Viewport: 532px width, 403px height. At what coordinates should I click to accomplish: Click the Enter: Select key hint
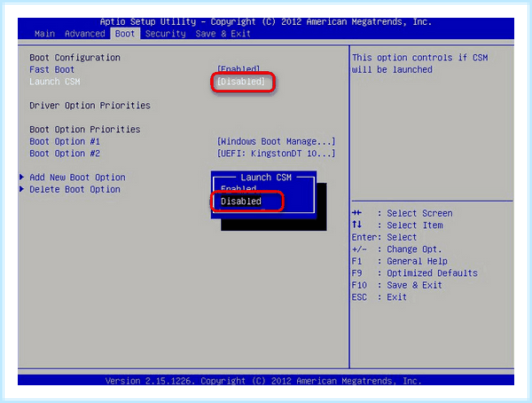pyautogui.click(x=384, y=237)
